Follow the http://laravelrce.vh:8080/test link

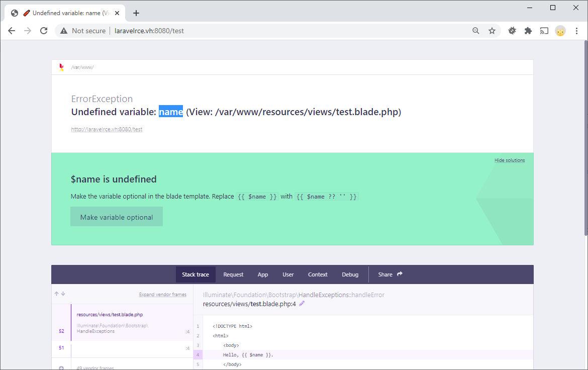tap(107, 129)
